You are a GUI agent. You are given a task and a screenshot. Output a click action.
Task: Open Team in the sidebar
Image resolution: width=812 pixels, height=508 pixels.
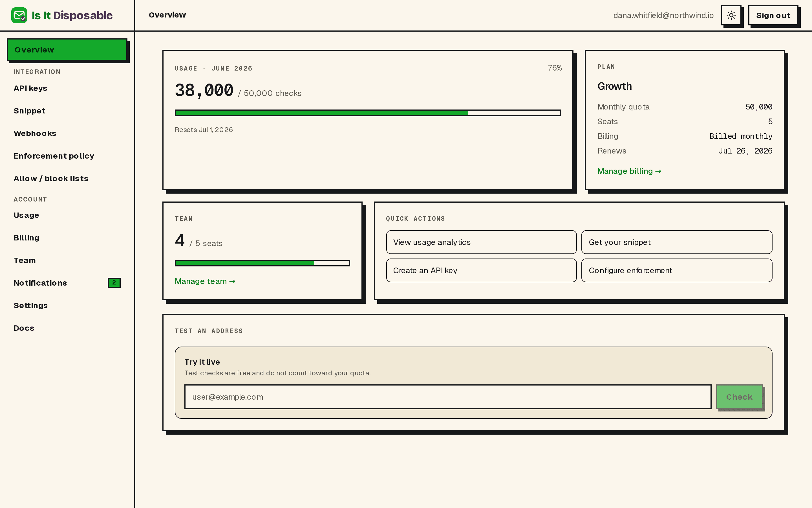tap(67, 260)
